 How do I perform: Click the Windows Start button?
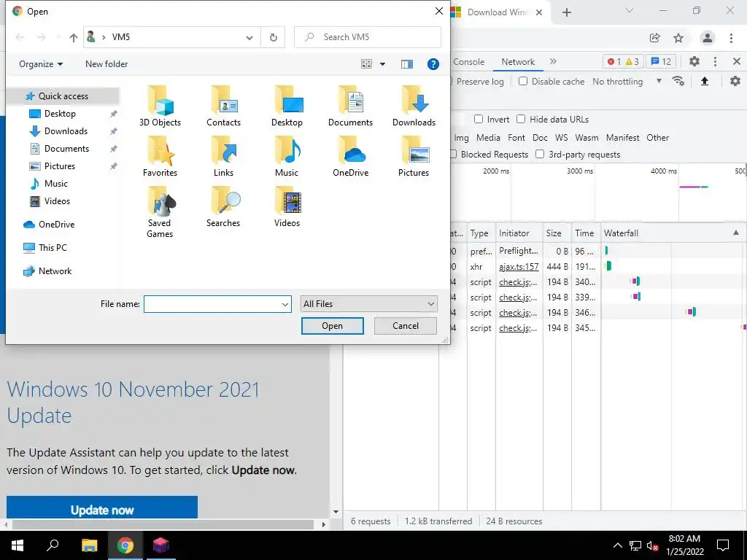tap(18, 545)
